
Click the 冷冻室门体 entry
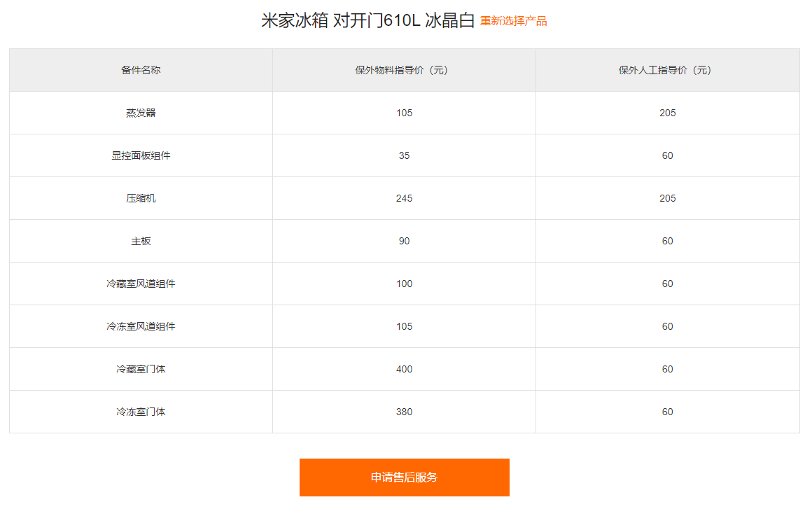140,412
